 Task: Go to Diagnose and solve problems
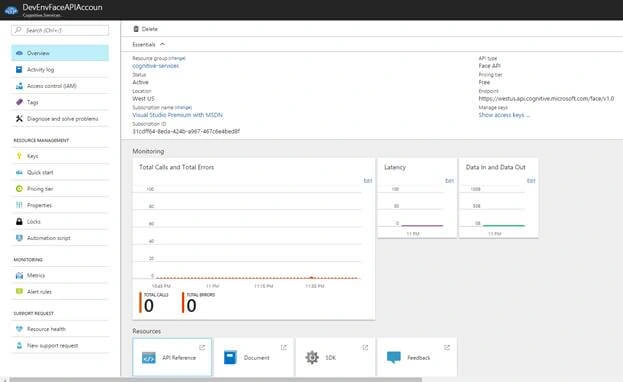60,118
